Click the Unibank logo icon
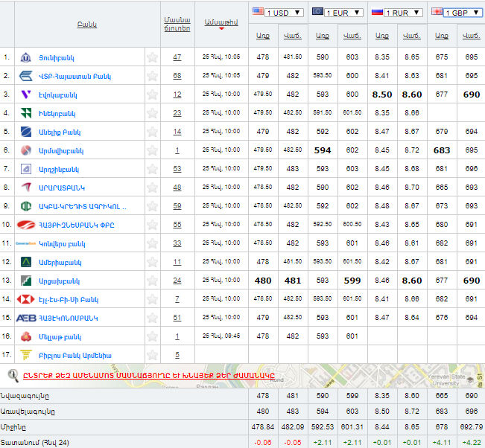 pos(25,57)
